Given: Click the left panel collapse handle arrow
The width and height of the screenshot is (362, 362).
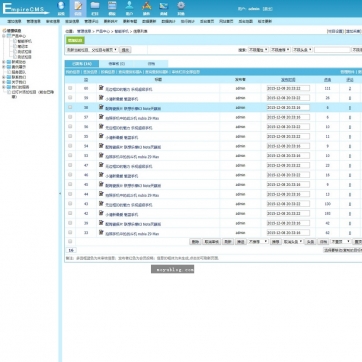Looking at the screenshot, I should click(60, 193).
